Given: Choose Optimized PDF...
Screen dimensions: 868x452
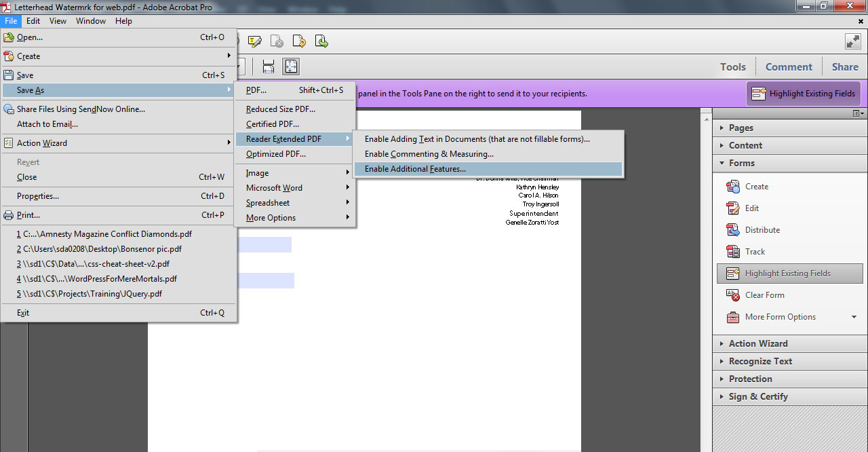Looking at the screenshot, I should (x=295, y=154).
